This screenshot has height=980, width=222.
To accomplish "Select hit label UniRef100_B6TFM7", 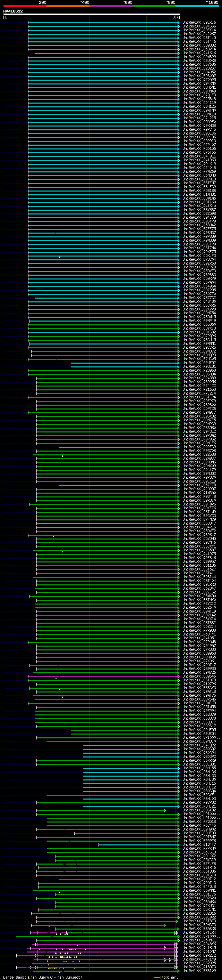I will [199, 183].
